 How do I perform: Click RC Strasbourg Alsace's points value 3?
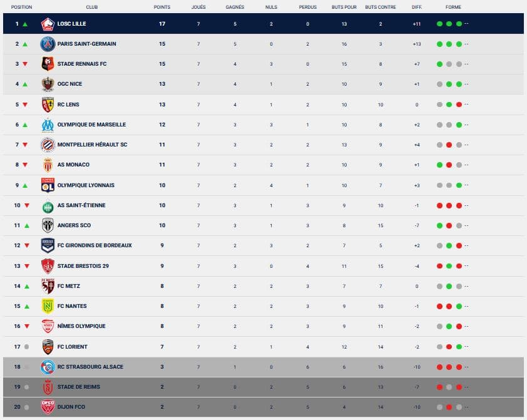coord(162,367)
